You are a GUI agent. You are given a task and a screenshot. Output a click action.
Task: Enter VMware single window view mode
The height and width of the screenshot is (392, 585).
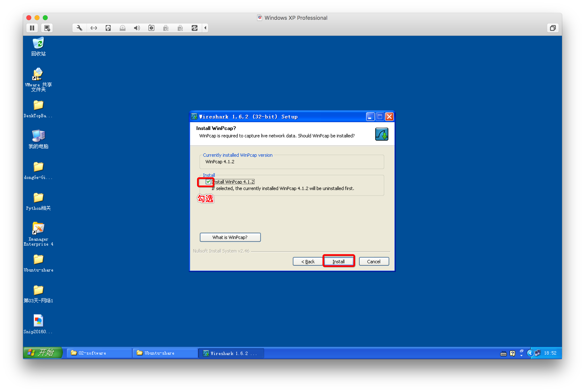click(x=552, y=28)
